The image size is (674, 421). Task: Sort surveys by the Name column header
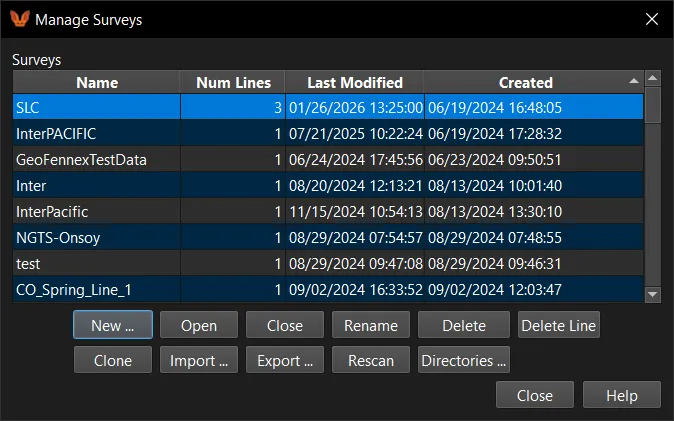click(x=97, y=82)
